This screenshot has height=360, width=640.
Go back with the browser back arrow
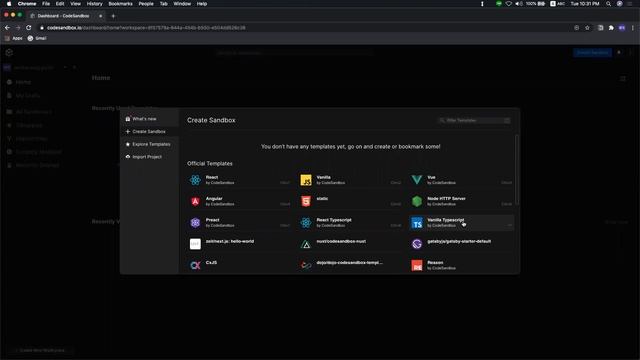point(7,28)
